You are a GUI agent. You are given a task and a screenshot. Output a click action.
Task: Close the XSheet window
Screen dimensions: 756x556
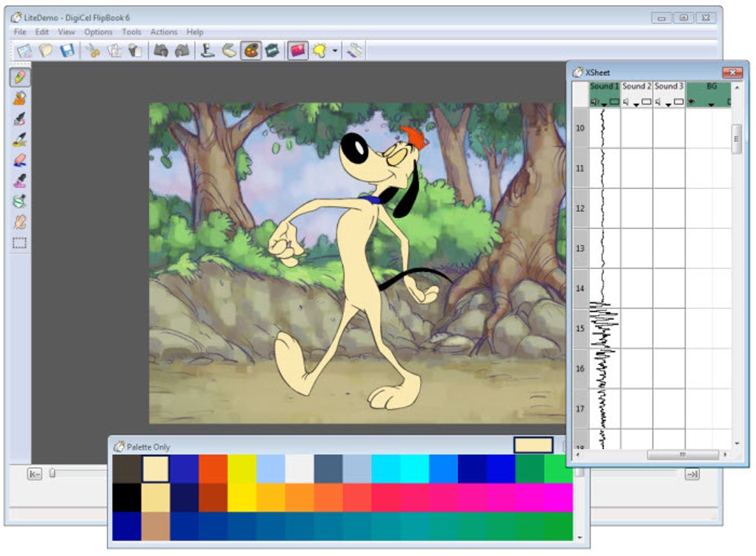pyautogui.click(x=732, y=73)
